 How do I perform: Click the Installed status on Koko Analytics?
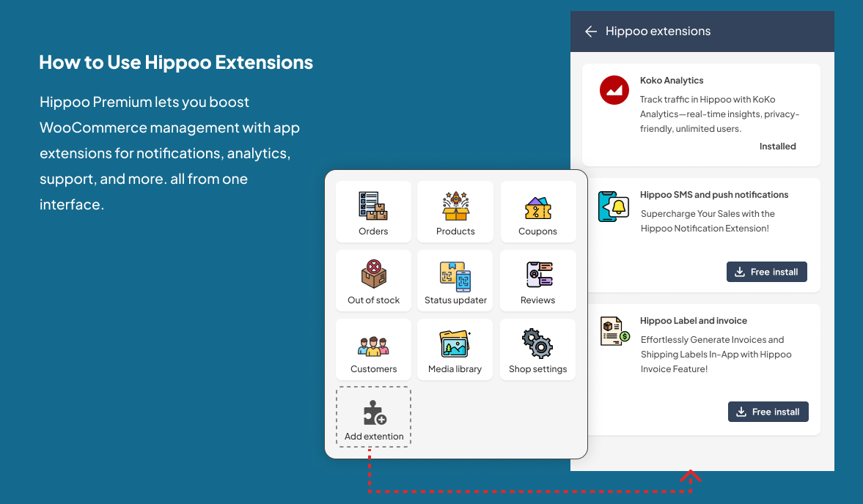click(x=778, y=147)
